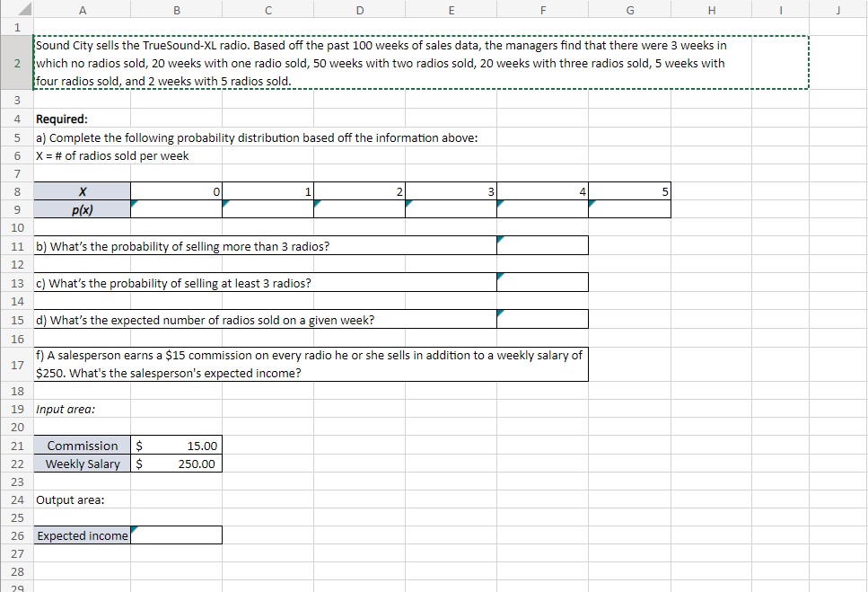Click the answer cell for selling at least 3 radios
Image resolution: width=868 pixels, height=592 pixels.
[x=542, y=281]
